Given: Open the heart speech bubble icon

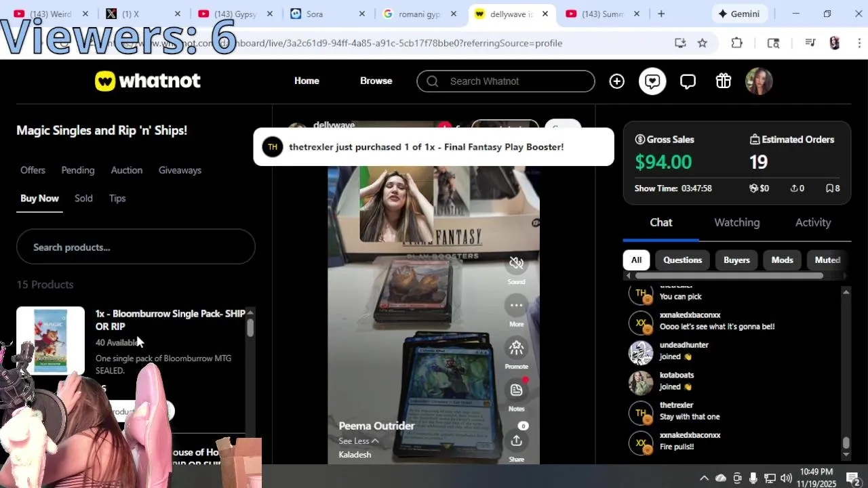Looking at the screenshot, I should tap(652, 81).
